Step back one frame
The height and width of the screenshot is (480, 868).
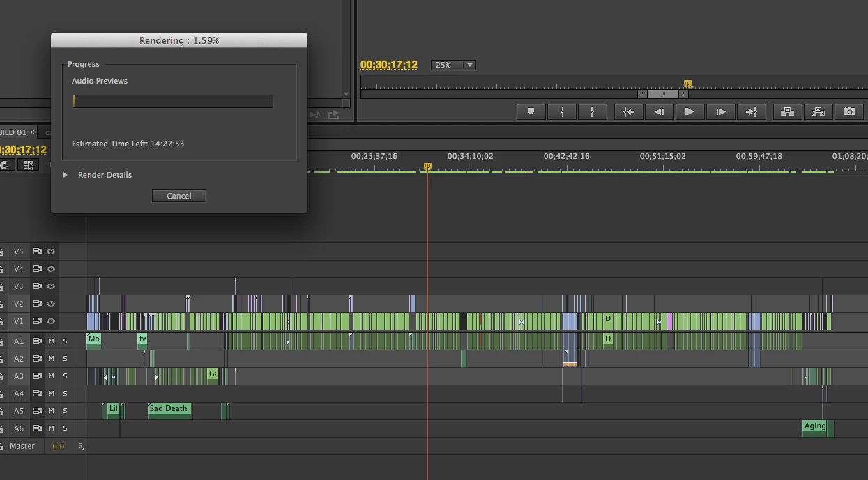659,111
